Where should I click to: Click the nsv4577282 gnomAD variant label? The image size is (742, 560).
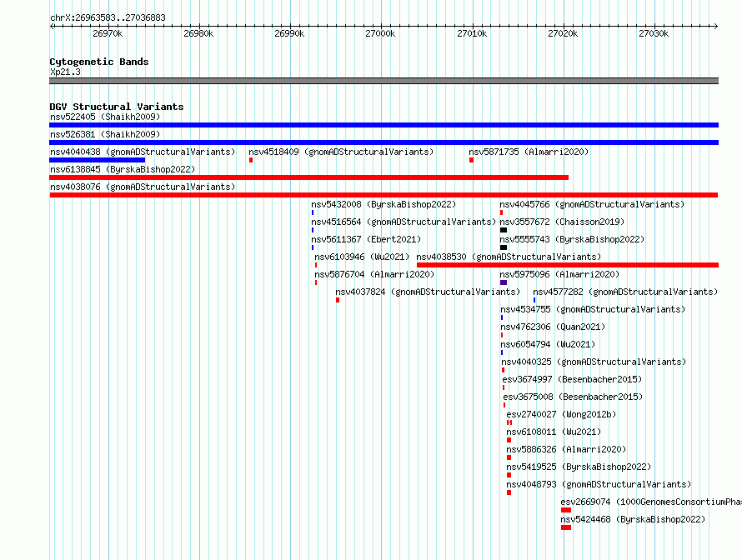[x=625, y=292]
